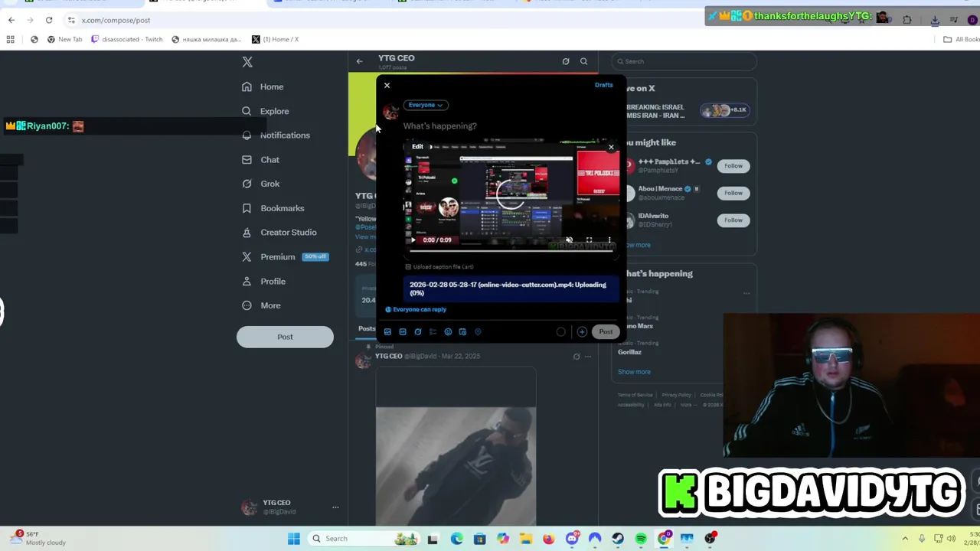The height and width of the screenshot is (551, 980).
Task: Unmute the video preview audio
Action: pos(569,240)
